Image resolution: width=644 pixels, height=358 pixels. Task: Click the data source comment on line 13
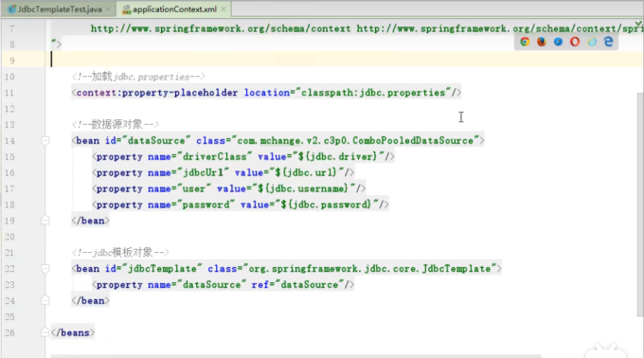[x=115, y=124]
